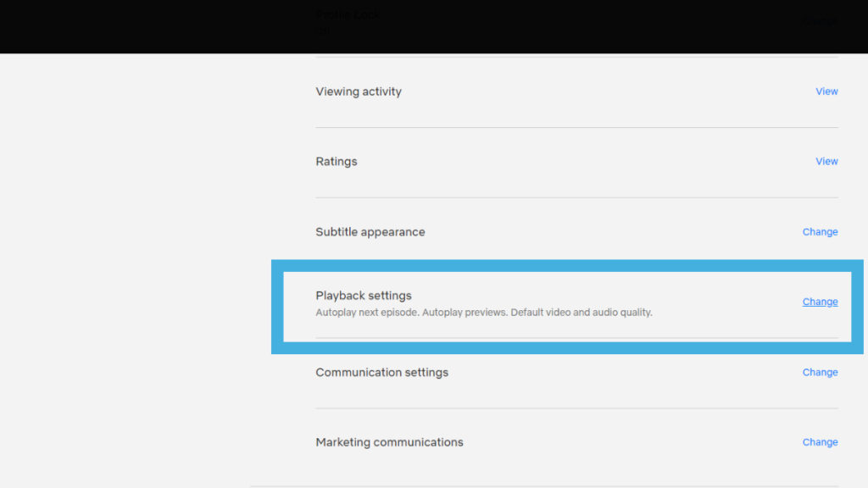Change the Subtitle appearance settings
Viewport: 868px width, 488px height.
819,231
